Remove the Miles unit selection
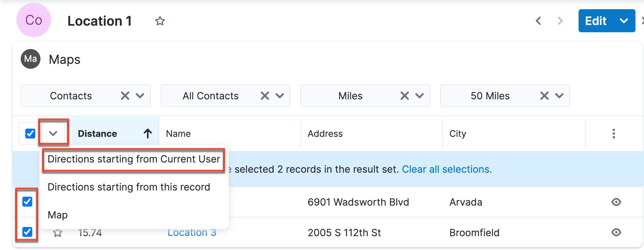Image resolution: width=644 pixels, height=250 pixels. click(x=405, y=96)
